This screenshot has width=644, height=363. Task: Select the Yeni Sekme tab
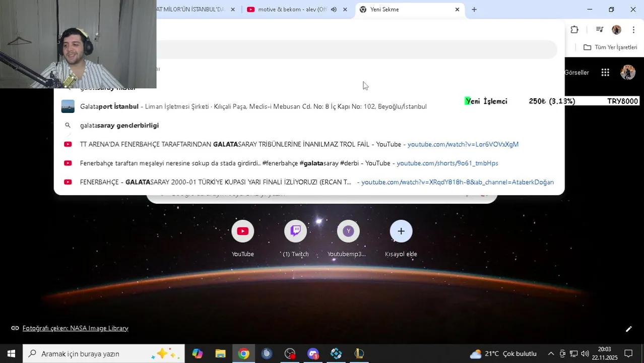point(403,10)
